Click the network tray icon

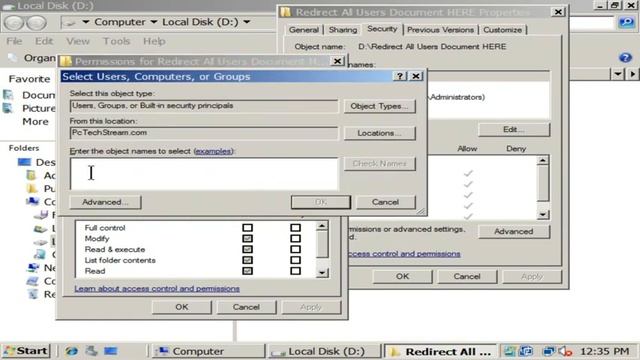click(x=549, y=351)
